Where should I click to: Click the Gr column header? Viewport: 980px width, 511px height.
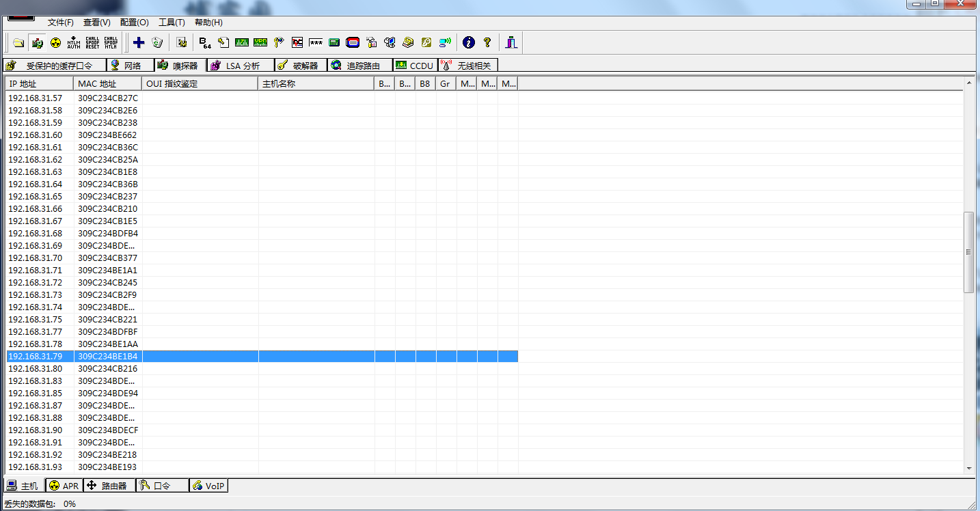coord(446,84)
